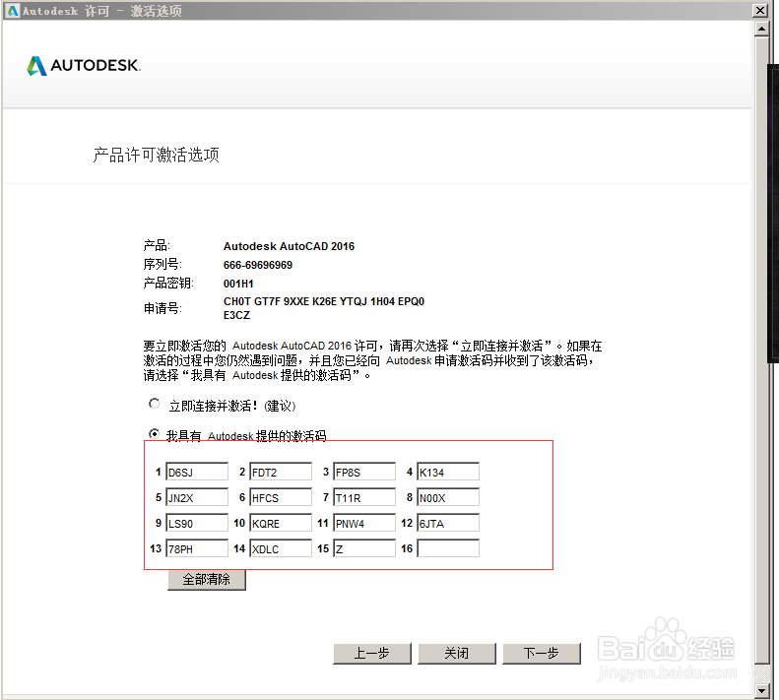Image resolution: width=779 pixels, height=700 pixels.
Task: Click the 产品密钥 label
Action: [x=168, y=284]
